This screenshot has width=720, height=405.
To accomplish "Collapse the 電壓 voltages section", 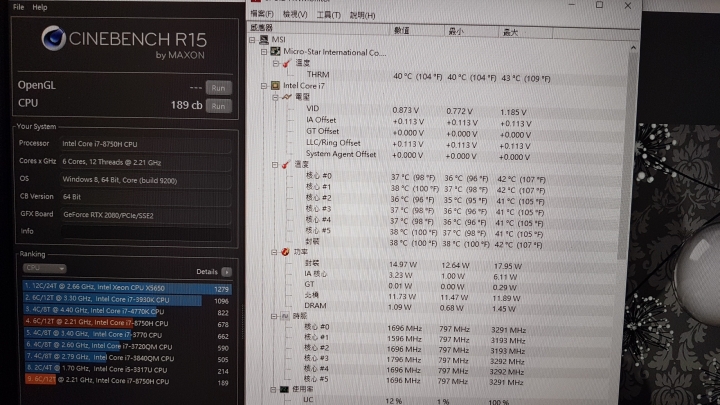I will point(275,97).
